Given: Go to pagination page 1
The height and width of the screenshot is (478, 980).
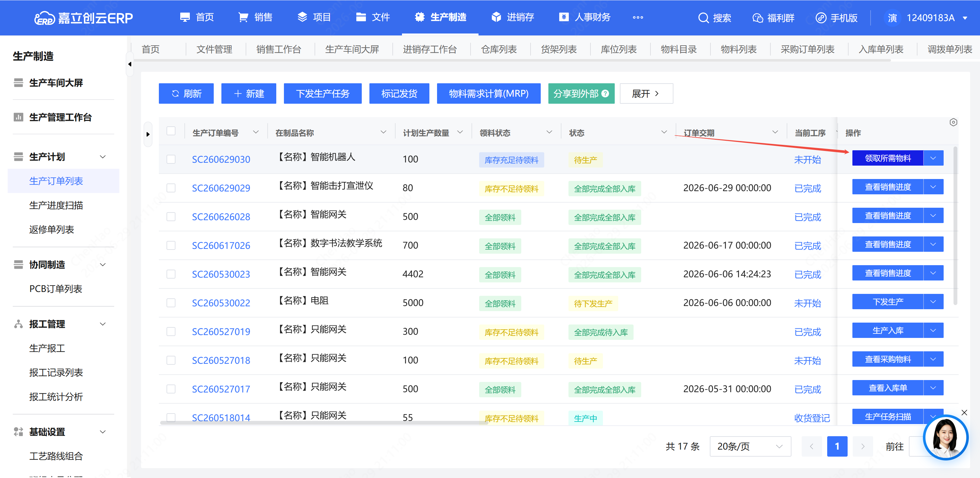Looking at the screenshot, I should point(837,446).
